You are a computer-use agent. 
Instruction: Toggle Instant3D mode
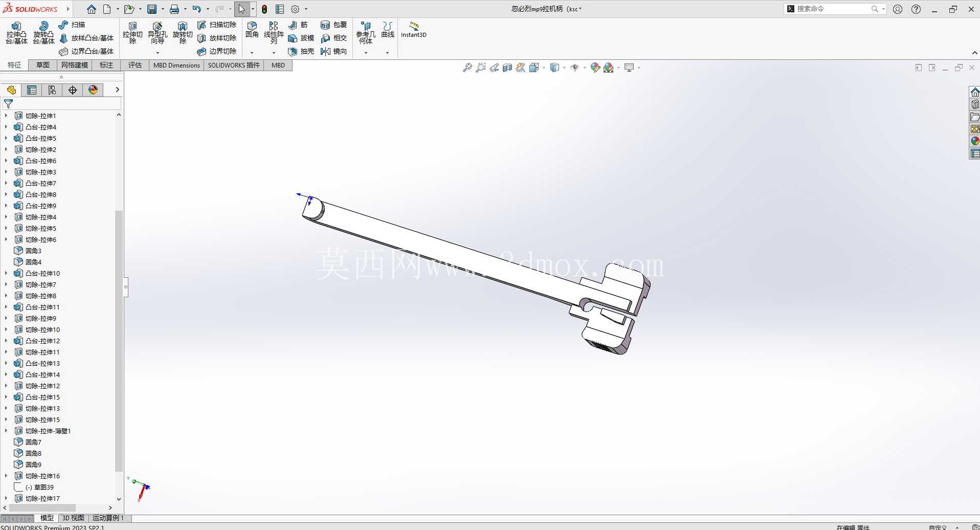pyautogui.click(x=413, y=30)
